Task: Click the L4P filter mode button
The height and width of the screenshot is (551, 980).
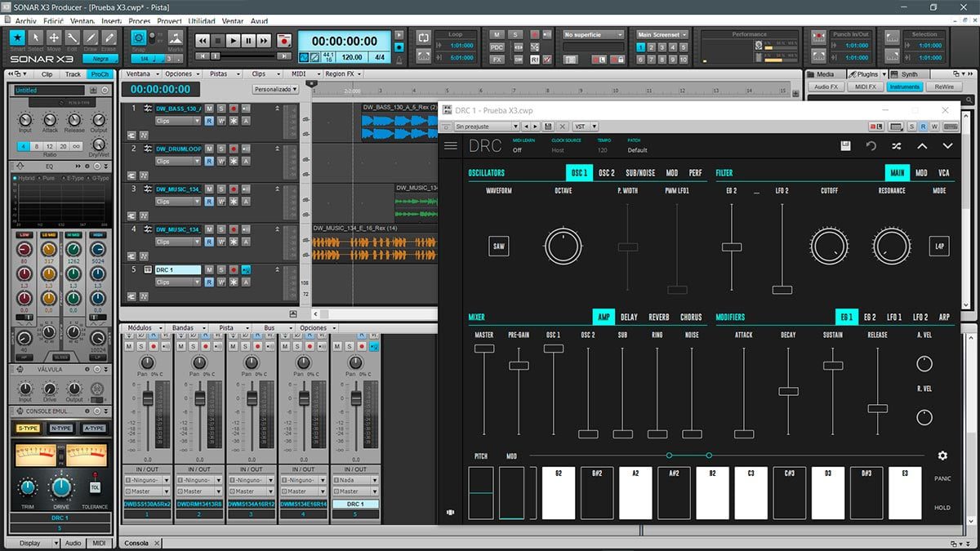Action: click(939, 246)
